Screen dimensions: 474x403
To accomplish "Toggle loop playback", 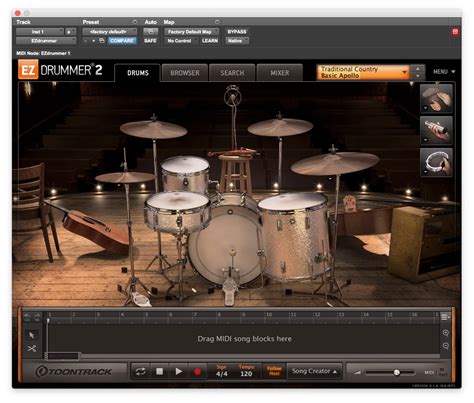I will 141,371.
